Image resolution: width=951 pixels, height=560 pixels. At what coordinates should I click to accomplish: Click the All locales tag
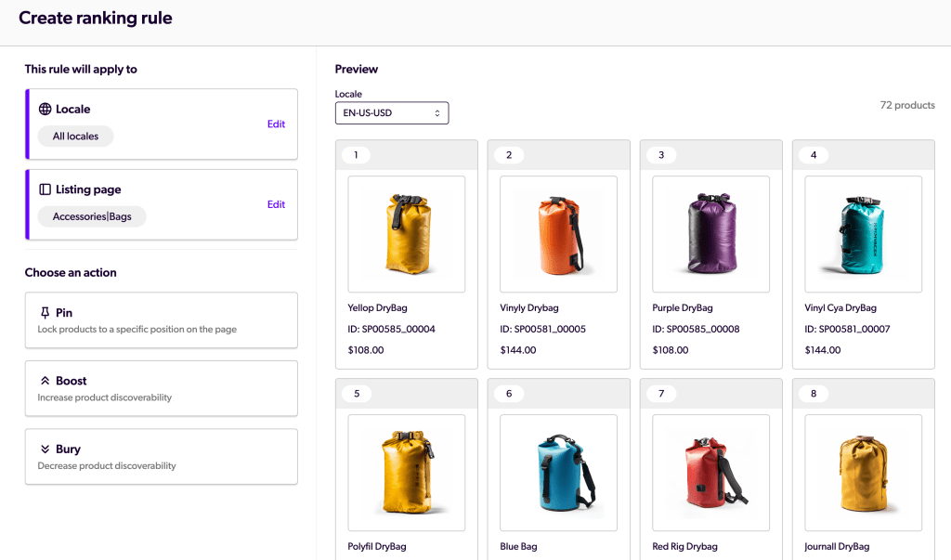(x=75, y=137)
